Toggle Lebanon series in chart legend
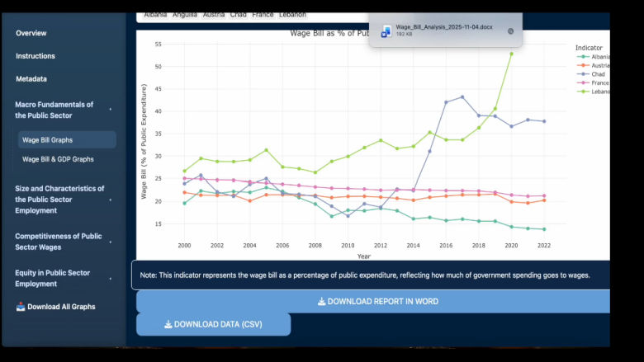Screen dimensions: 644x362 coord(593,92)
